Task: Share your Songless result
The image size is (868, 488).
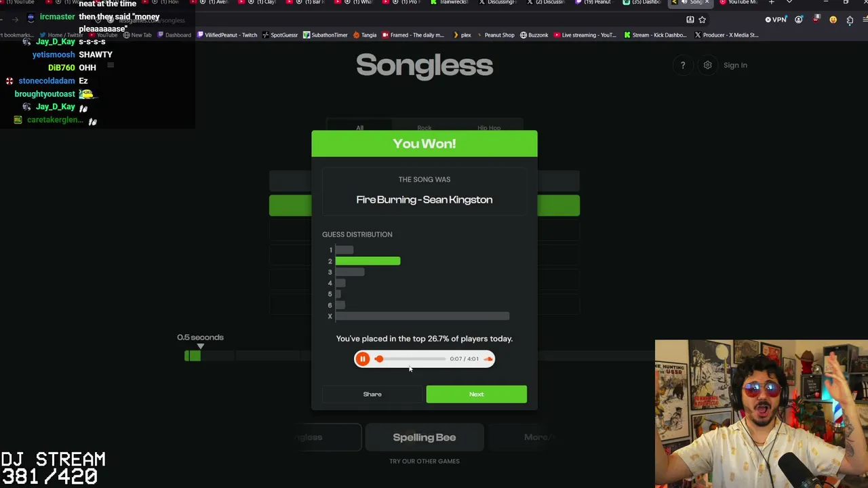Action: 372,394
